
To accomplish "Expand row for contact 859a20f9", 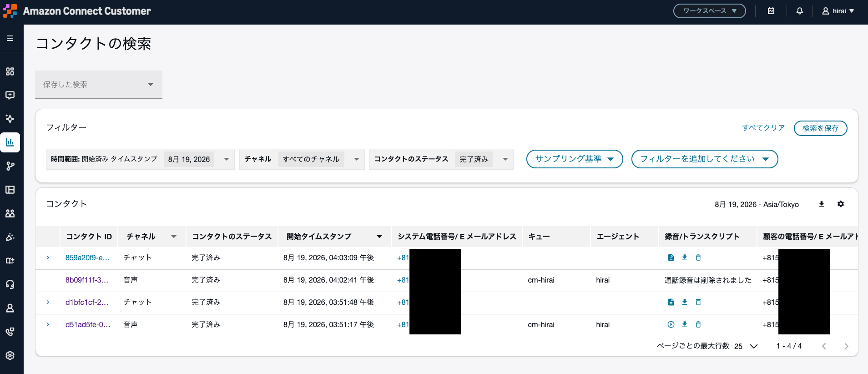I will [48, 258].
